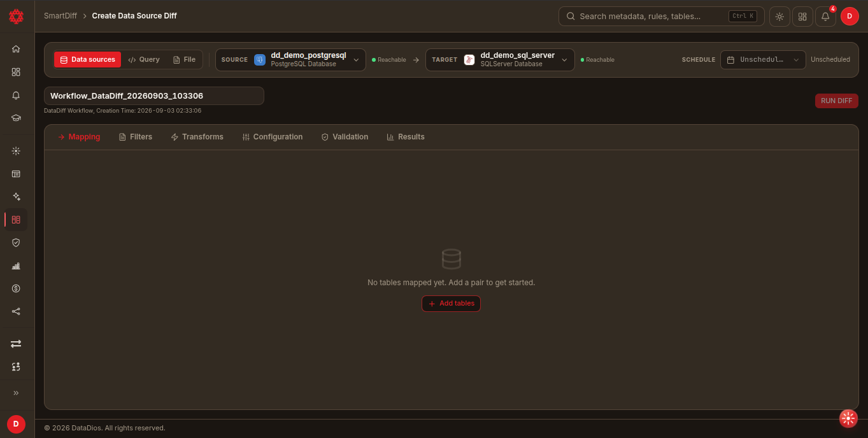The image size is (868, 438).
Task: Open notifications bell with the 4 badge
Action: 826,17
